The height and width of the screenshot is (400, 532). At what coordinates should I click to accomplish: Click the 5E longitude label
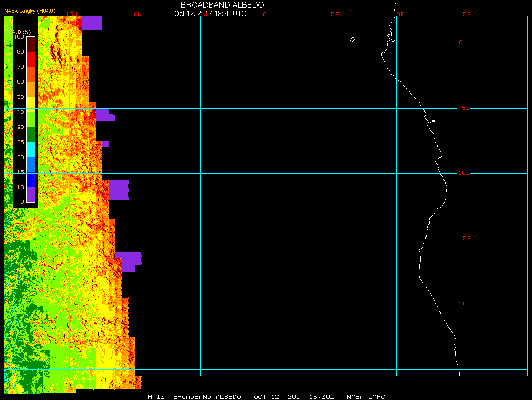[335, 14]
